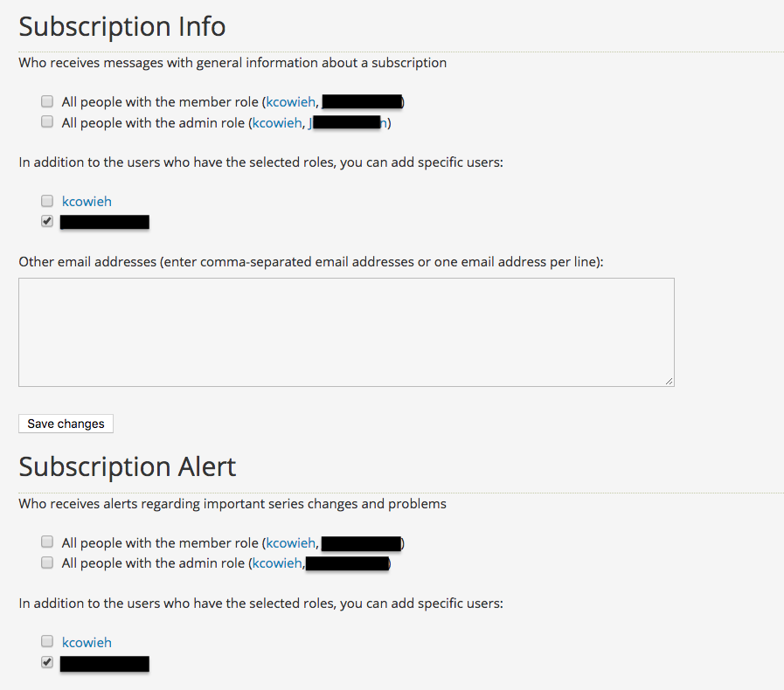784x690 pixels.
Task: Click the blacked-out username below kcowieh in Subscription Alert
Action: pyautogui.click(x=104, y=664)
